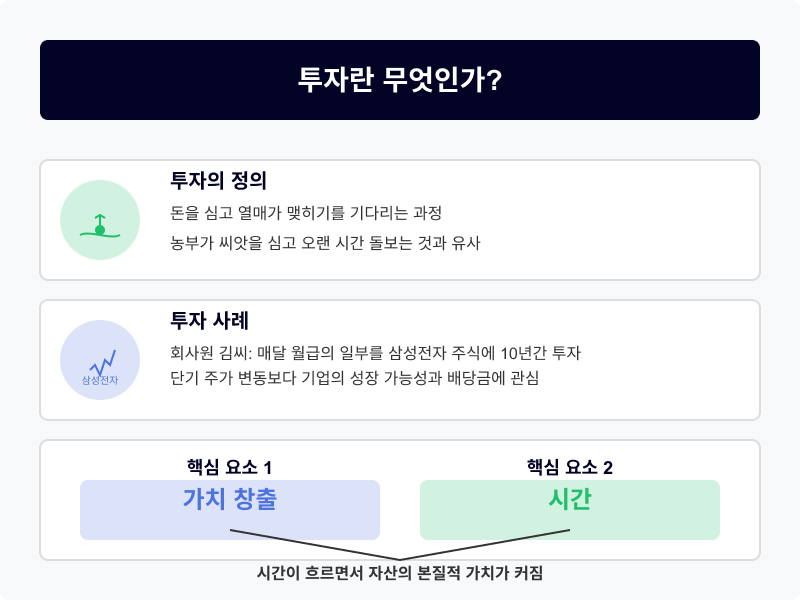The height and width of the screenshot is (600, 800).
Task: Click the 핵심 요소 1 label
Action: [230, 467]
